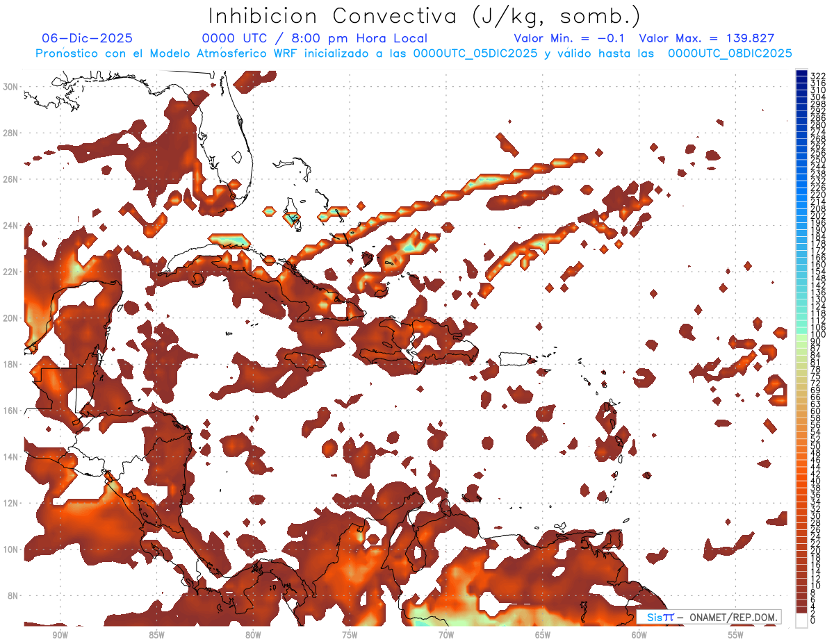Click the 20N latitude label
This screenshot has width=834, height=644.
pyautogui.click(x=12, y=318)
